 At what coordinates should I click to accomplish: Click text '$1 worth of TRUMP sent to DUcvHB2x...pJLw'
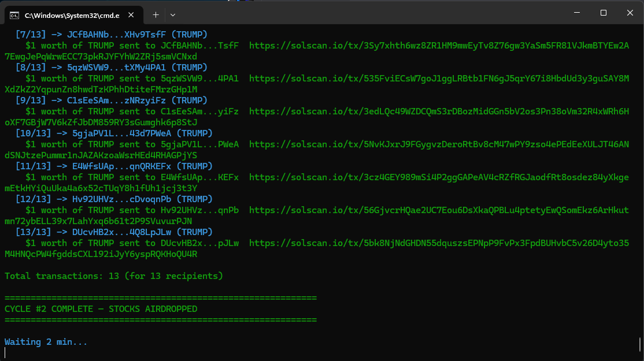point(132,243)
